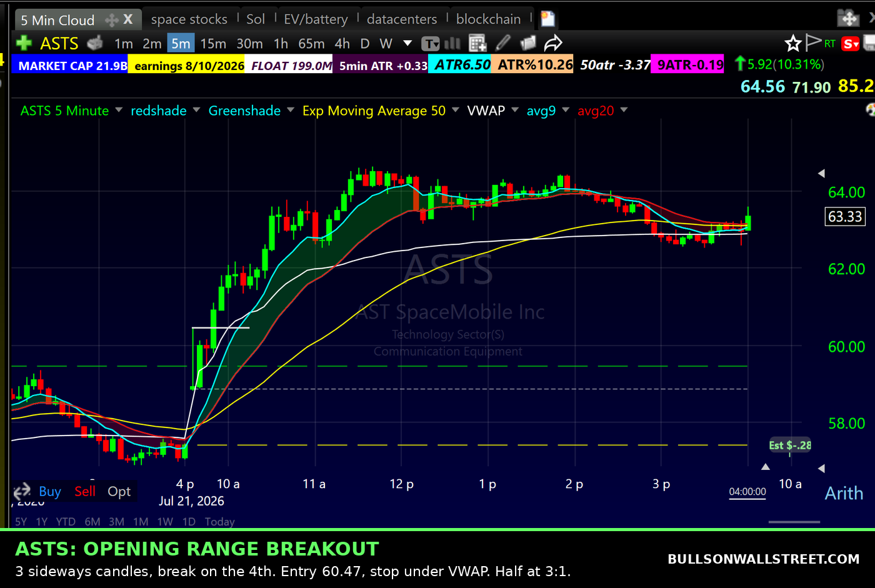Screen dimensions: 875x588
Task: Select the 5Y range
Action: [x=21, y=521]
